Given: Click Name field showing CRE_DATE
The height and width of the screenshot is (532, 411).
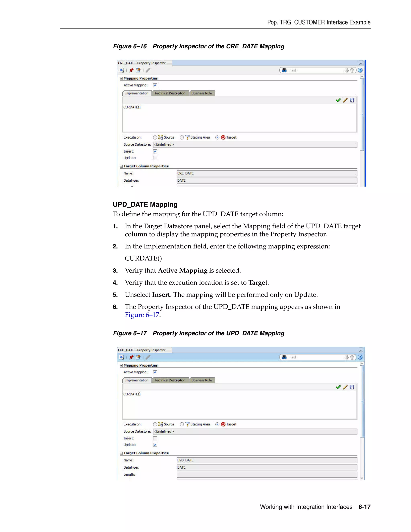Looking at the screenshot, I should [x=267, y=173].
